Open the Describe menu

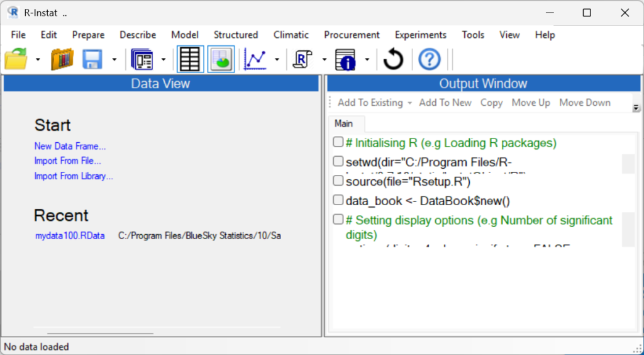(x=138, y=35)
